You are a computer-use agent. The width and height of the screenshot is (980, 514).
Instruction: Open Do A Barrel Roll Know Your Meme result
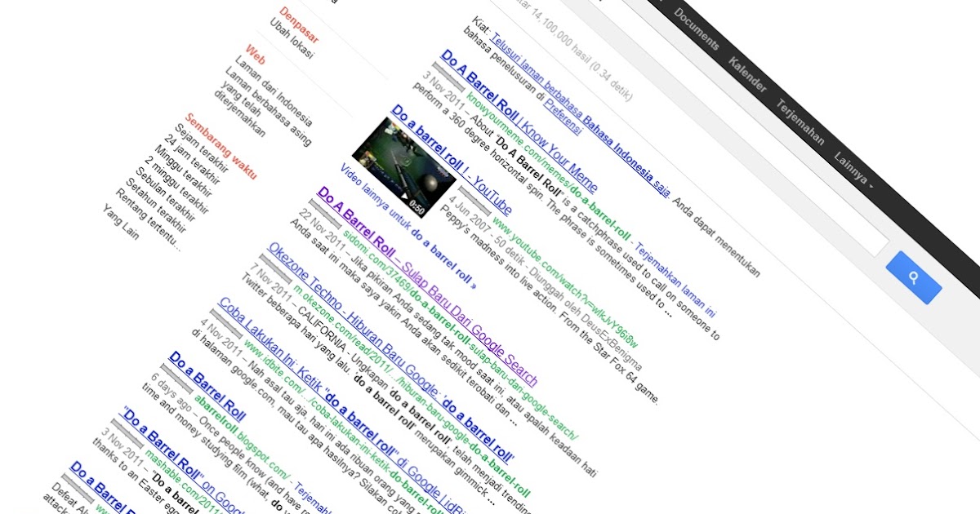(519, 120)
